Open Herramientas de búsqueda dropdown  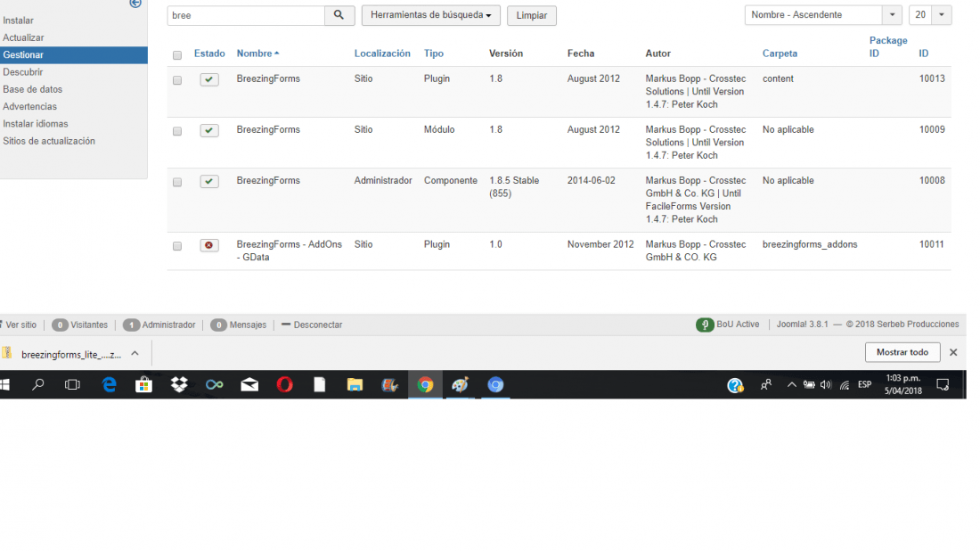tap(430, 15)
